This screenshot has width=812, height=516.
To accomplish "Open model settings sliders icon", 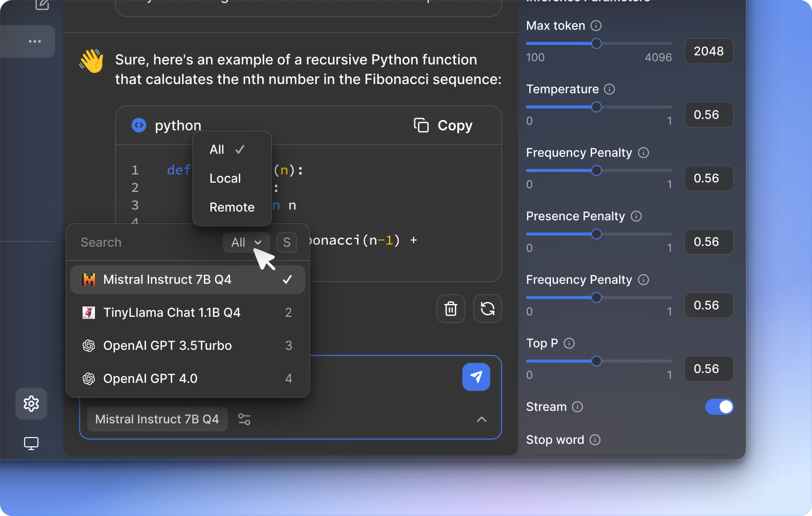I will pos(245,419).
